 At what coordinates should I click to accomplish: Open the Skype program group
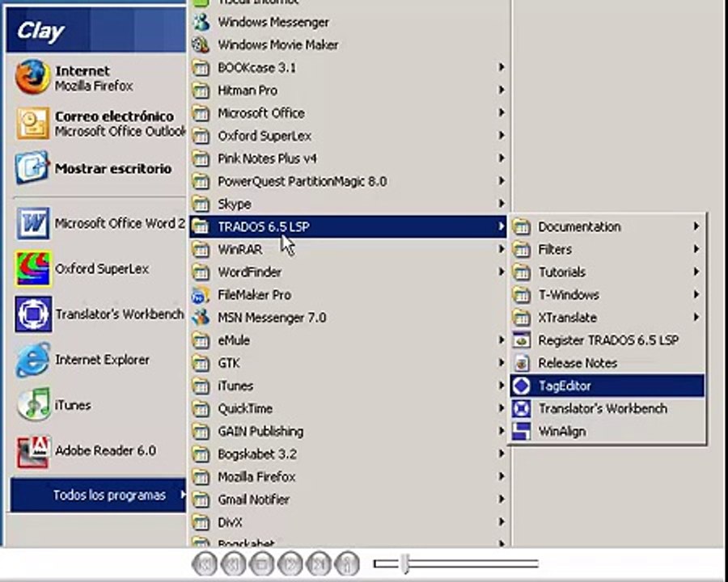(348, 204)
